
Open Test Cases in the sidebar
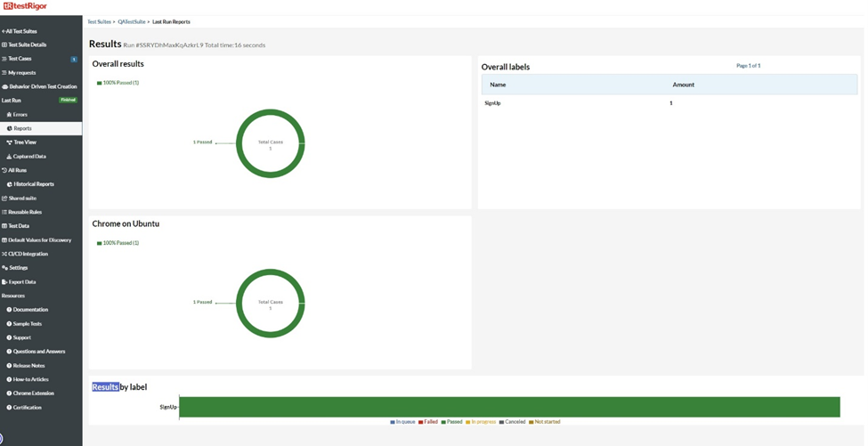coord(41,59)
